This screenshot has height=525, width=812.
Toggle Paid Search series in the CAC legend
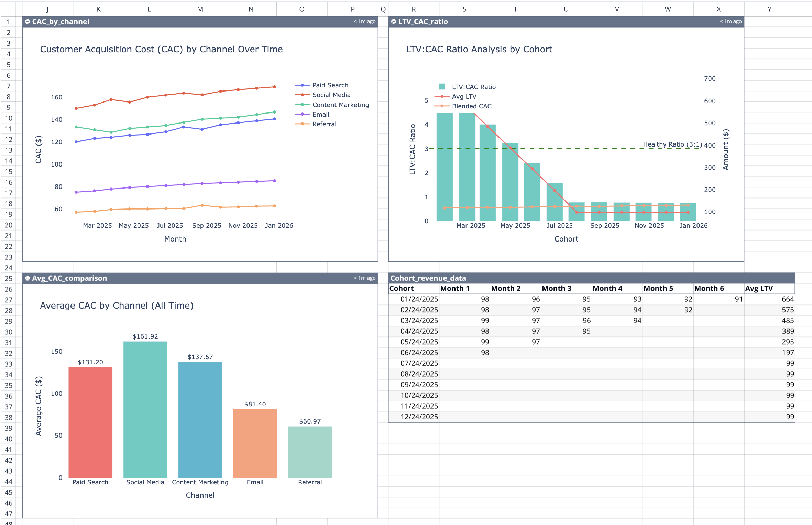(330, 85)
